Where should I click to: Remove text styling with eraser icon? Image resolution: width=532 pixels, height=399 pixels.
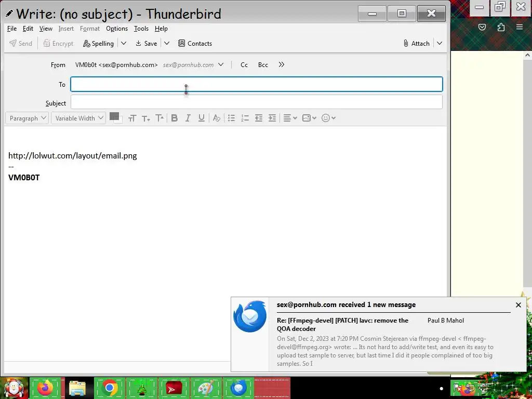[217, 118]
